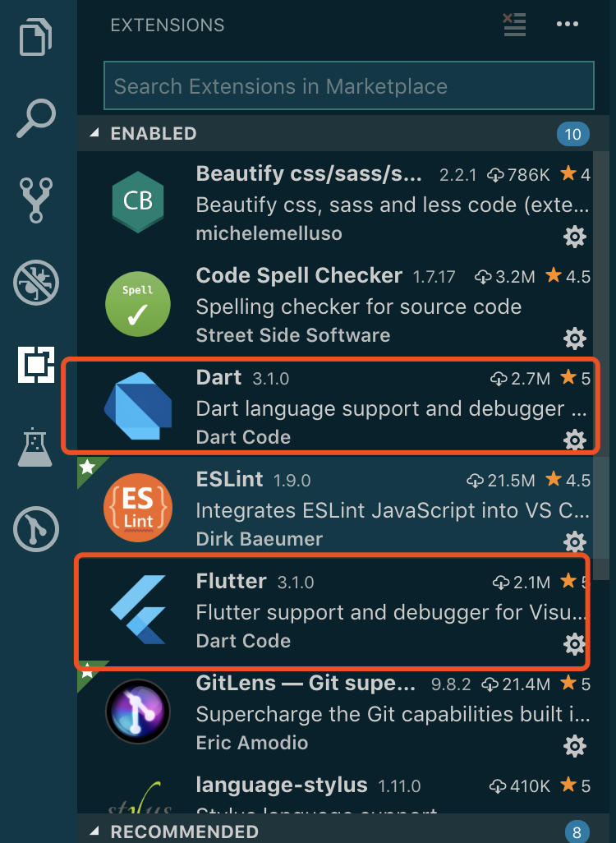The width and height of the screenshot is (616, 843).
Task: Collapse the ENABLED section
Action: coord(94,133)
